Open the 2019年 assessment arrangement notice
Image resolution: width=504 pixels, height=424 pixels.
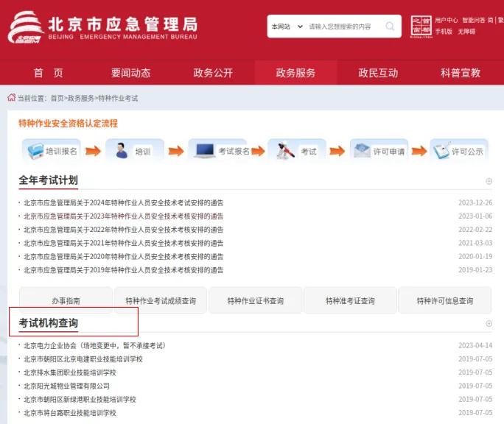[124, 270]
